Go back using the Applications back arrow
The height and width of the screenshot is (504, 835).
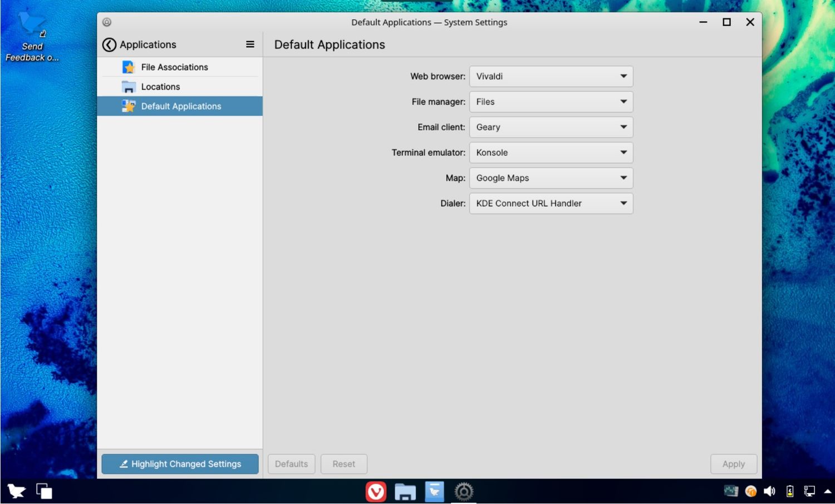(109, 45)
